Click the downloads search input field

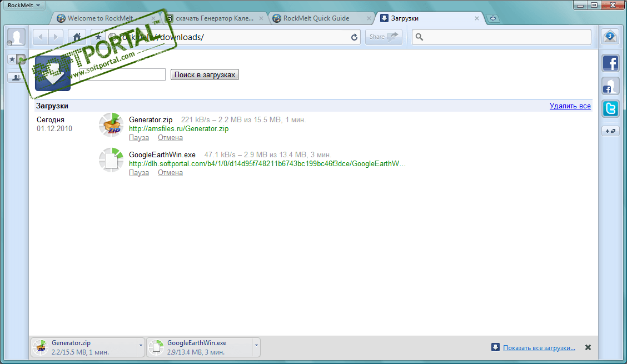[122, 74]
